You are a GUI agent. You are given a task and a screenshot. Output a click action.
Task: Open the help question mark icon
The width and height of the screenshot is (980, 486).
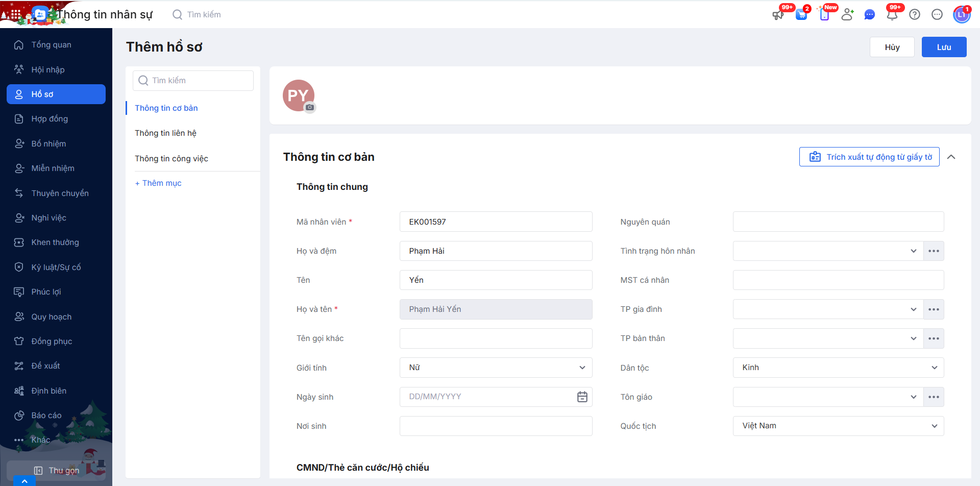[915, 15]
